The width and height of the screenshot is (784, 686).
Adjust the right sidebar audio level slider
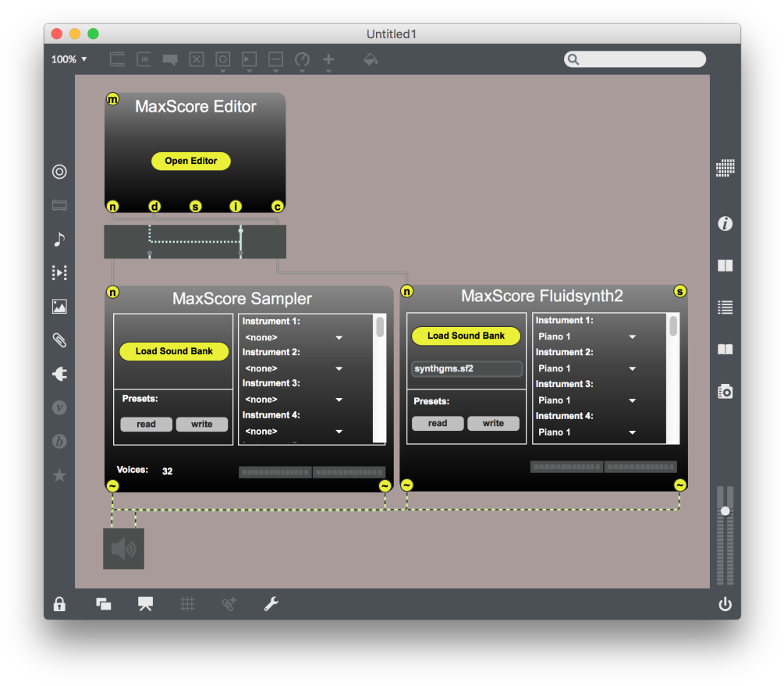tap(725, 511)
